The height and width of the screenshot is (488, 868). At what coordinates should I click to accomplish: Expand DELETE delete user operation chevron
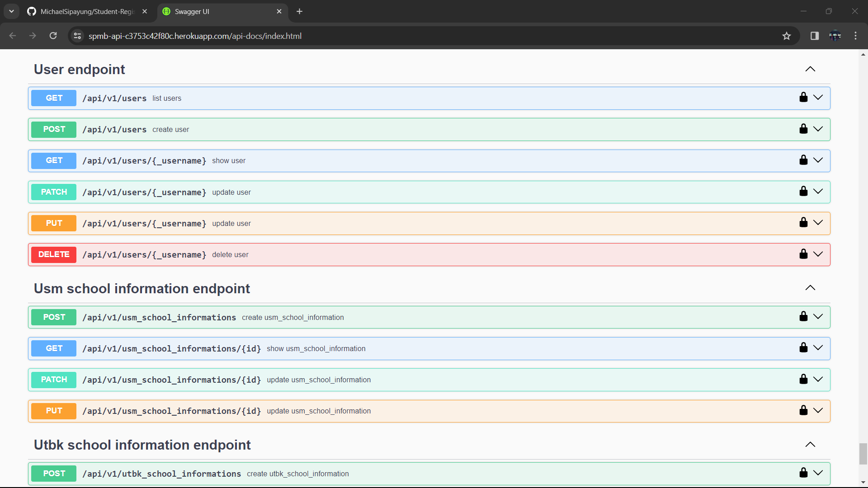tap(818, 254)
